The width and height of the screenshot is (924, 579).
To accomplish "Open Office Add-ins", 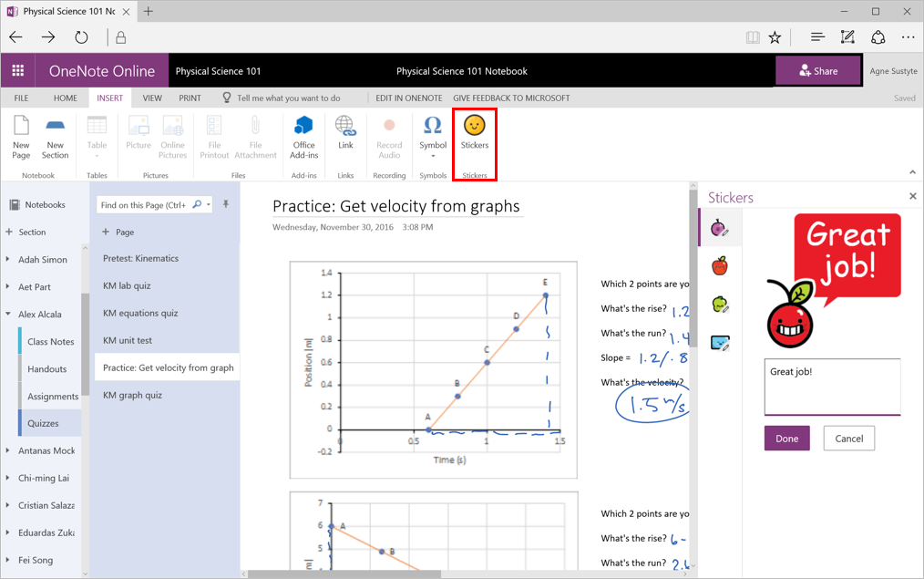I will [x=303, y=137].
